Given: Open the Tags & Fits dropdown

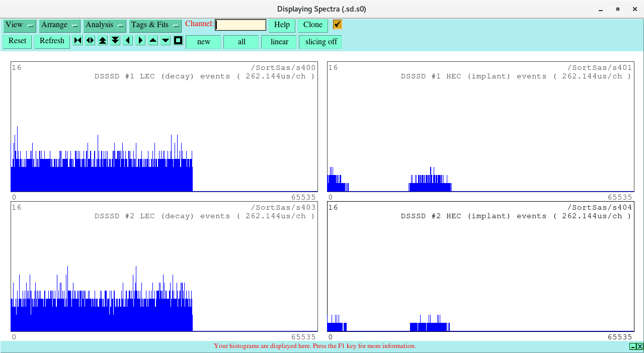Looking at the screenshot, I should (155, 25).
